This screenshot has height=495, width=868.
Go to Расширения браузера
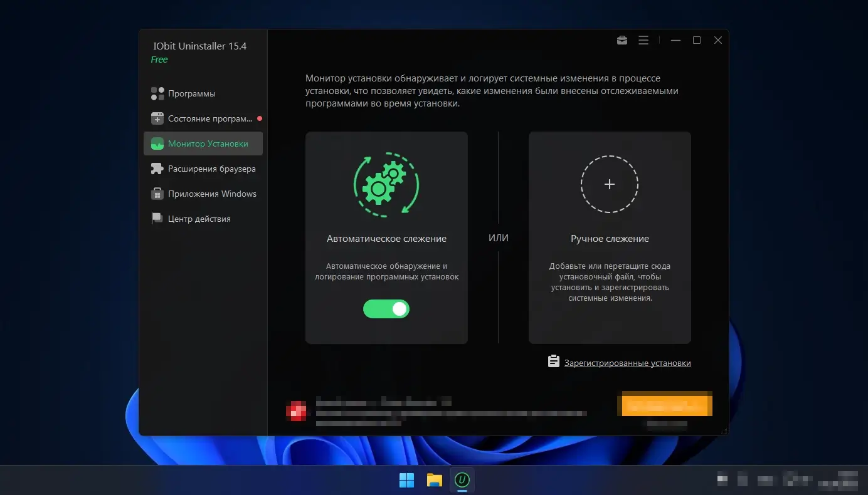point(203,169)
